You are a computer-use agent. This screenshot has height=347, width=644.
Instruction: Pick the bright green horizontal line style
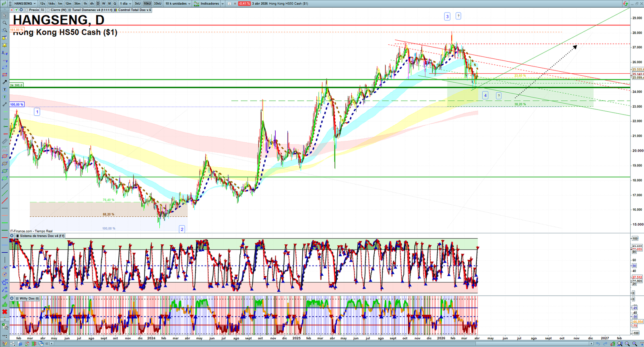[4, 223]
